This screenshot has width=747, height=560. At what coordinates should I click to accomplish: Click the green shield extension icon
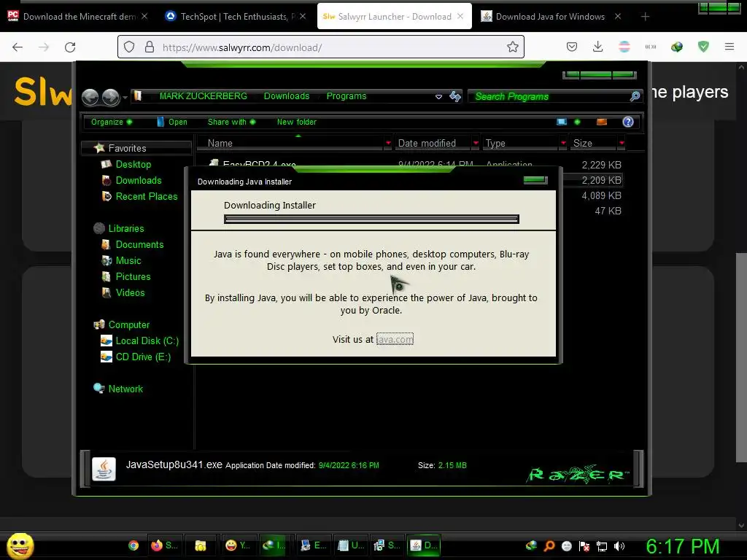tap(703, 47)
